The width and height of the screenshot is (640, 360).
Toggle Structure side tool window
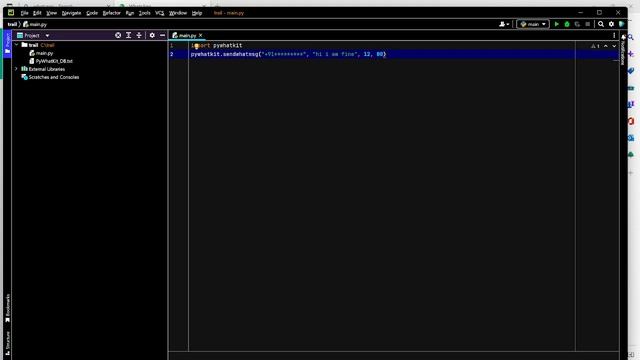tap(7, 342)
